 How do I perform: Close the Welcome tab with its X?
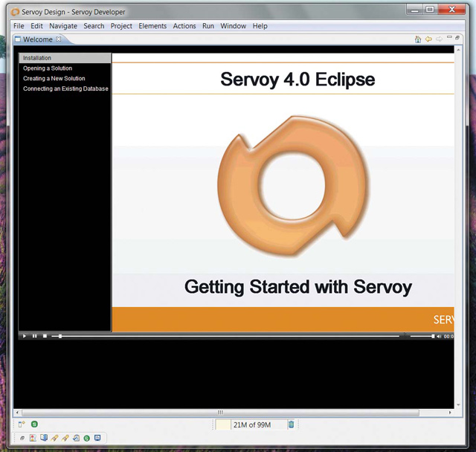click(x=59, y=39)
